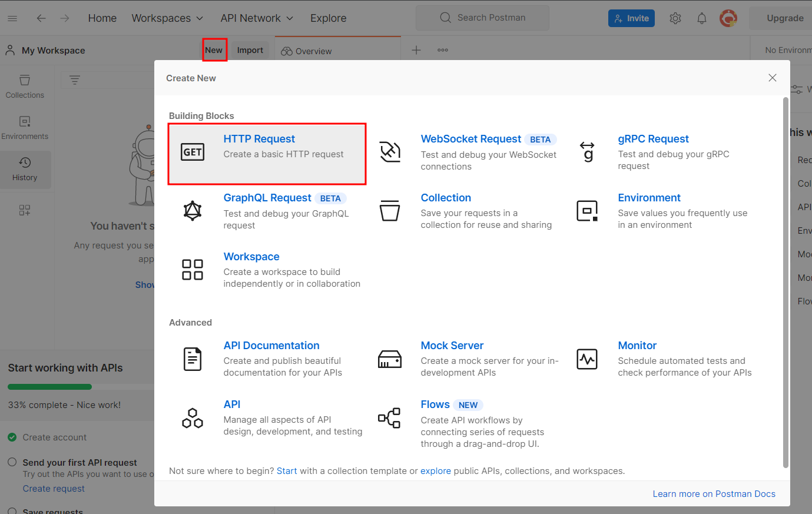Click the Import button
The height and width of the screenshot is (514, 812).
250,50
